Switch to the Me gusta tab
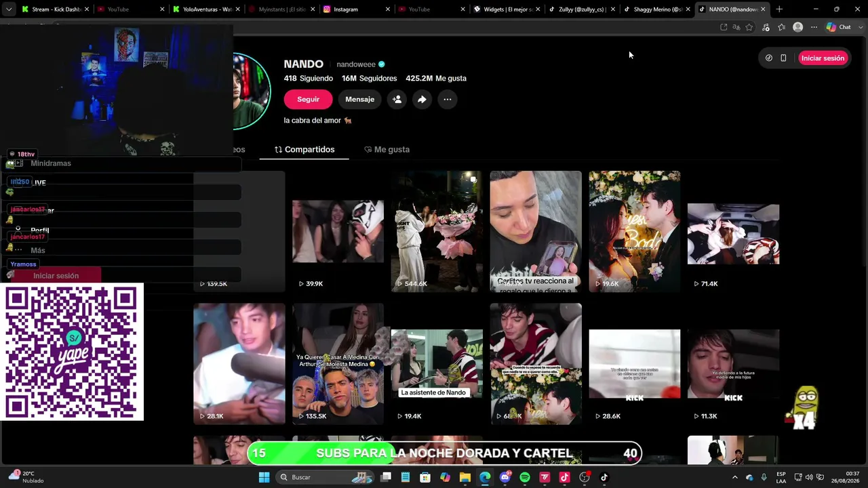The image size is (868, 488). pyautogui.click(x=387, y=149)
